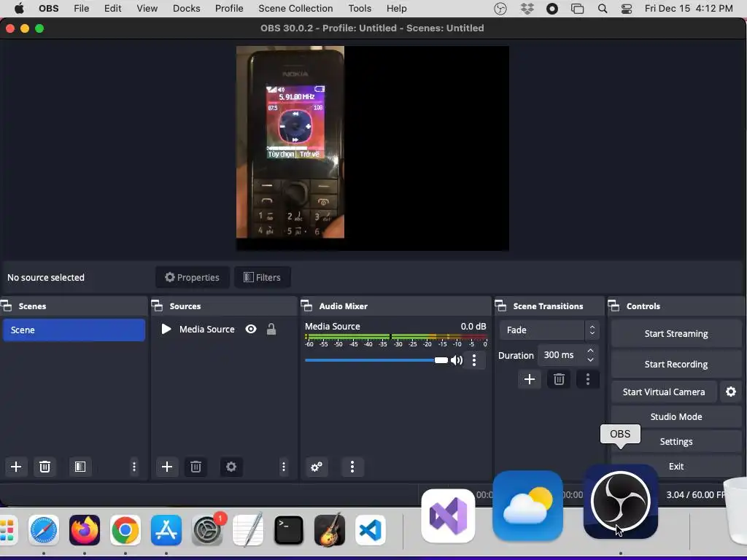
Task: Open source properties gear in Sources dock
Action: point(231,467)
